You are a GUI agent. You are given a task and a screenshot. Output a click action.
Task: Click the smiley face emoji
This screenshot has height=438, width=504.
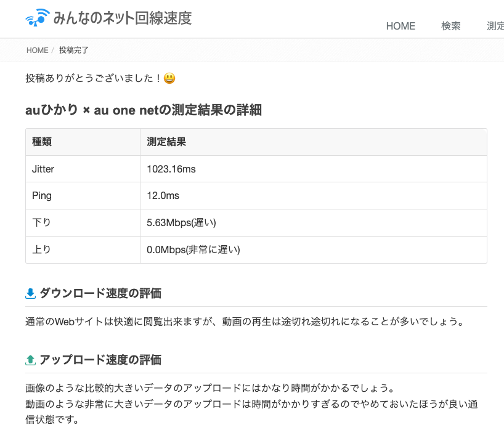pos(169,78)
